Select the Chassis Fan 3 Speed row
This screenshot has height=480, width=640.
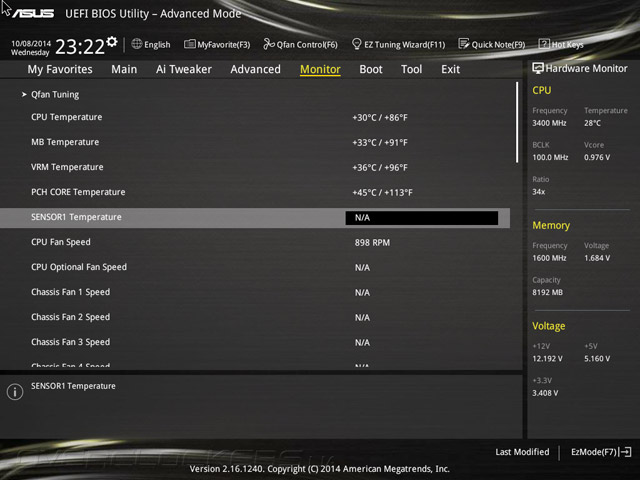click(255, 342)
